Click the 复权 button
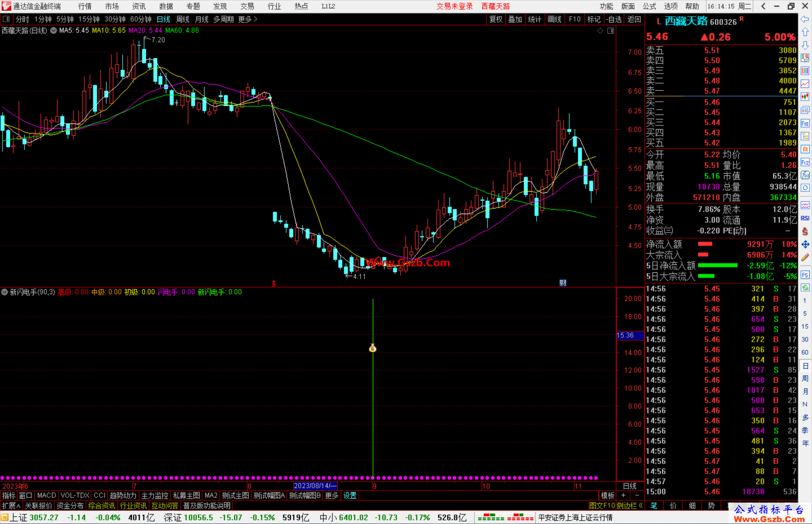 496,19
